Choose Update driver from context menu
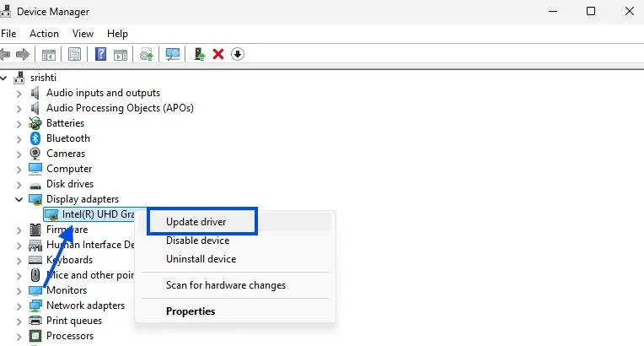The height and width of the screenshot is (346, 644). [236, 222]
